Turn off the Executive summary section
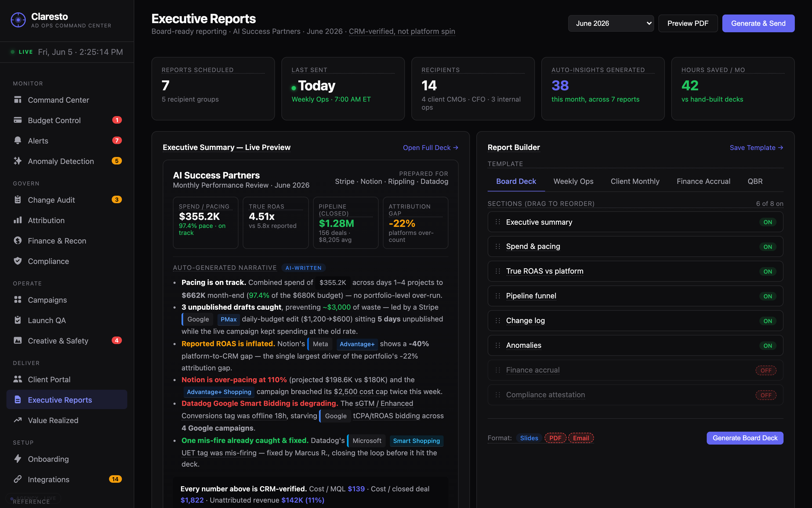 coord(768,222)
